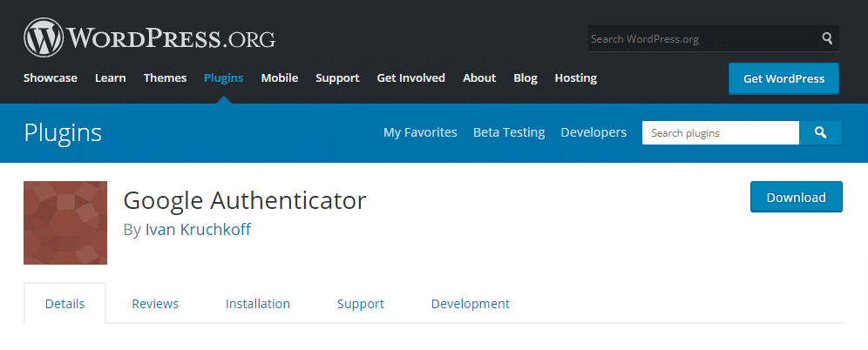The image size is (868, 350).
Task: Open the Showcase menu item
Action: (51, 78)
